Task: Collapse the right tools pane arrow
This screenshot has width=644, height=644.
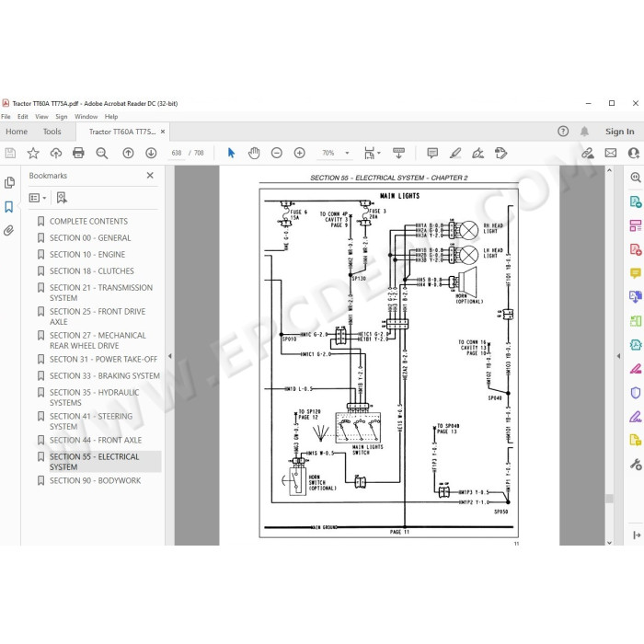Action: (x=618, y=356)
